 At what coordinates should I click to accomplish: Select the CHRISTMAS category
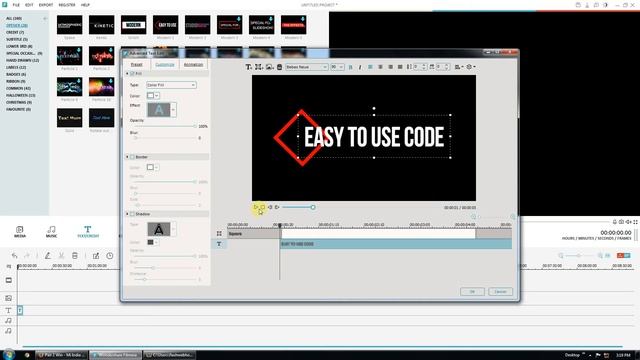pyautogui.click(x=19, y=102)
